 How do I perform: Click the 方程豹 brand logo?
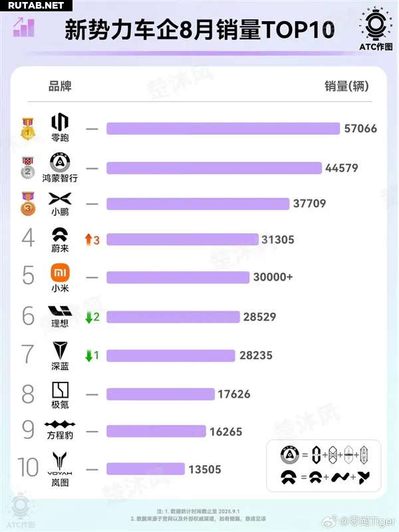pos(60,424)
